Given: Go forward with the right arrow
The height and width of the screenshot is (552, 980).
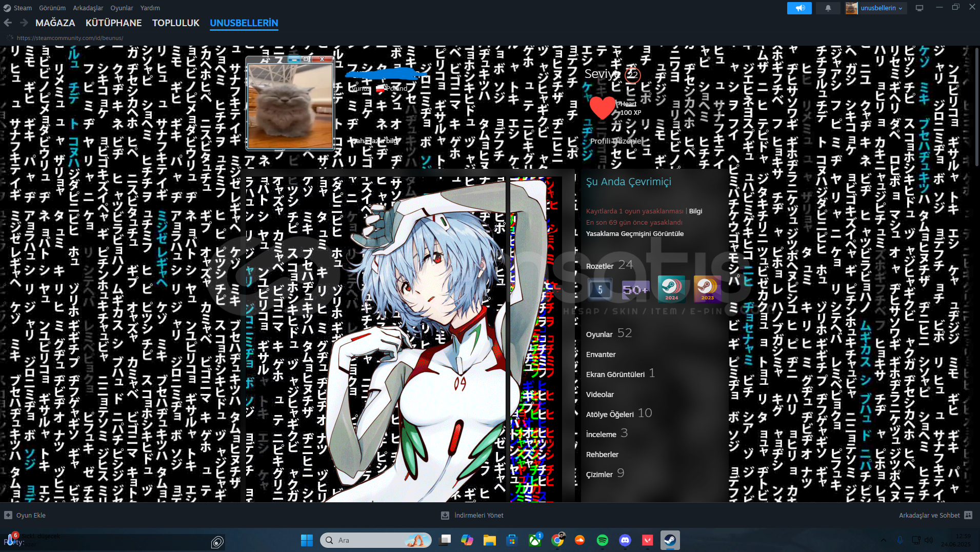Looking at the screenshot, I should point(24,23).
